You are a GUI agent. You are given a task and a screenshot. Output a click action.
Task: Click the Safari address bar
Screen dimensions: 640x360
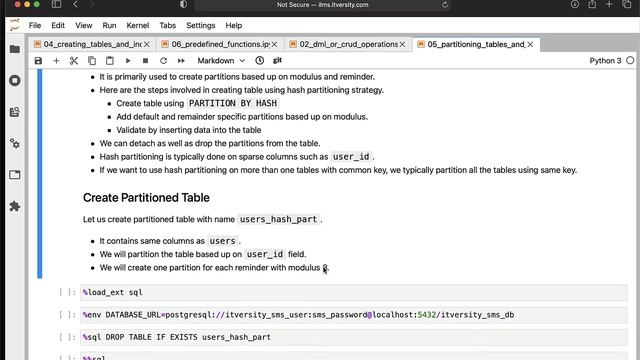[322, 5]
